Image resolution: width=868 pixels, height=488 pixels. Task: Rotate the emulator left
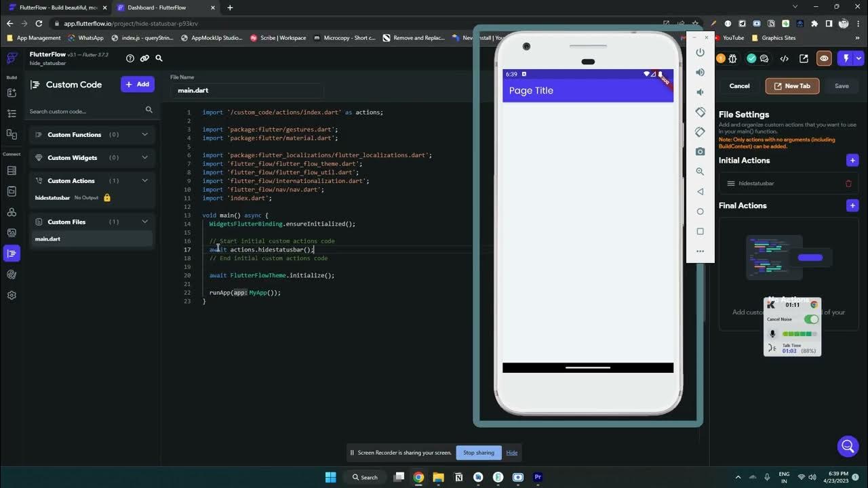tap(700, 112)
